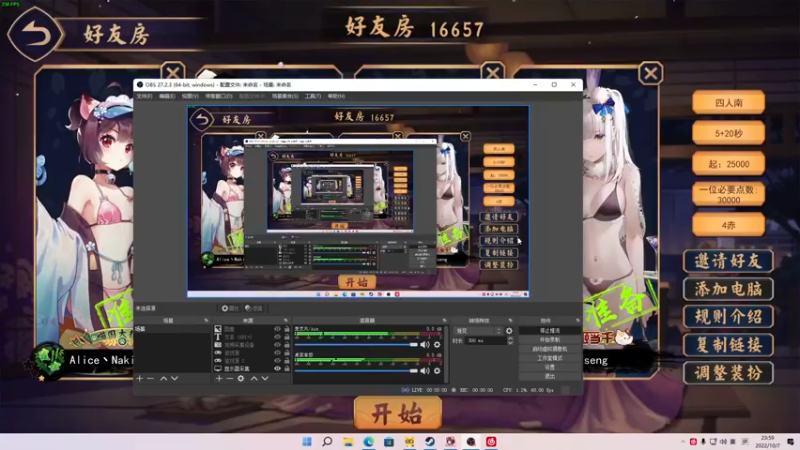
Task: Click the Stop Streaming button in Controls
Action: [549, 331]
